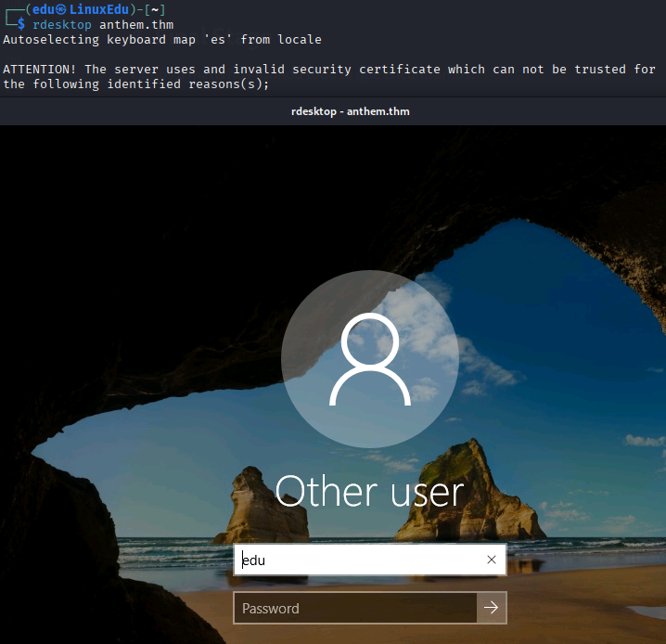Submit login with the arrow button

492,608
